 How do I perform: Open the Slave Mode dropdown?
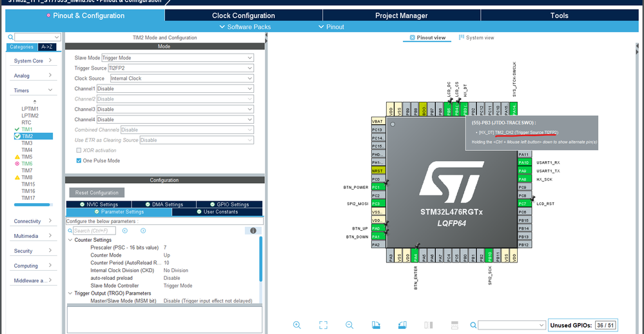(177, 58)
